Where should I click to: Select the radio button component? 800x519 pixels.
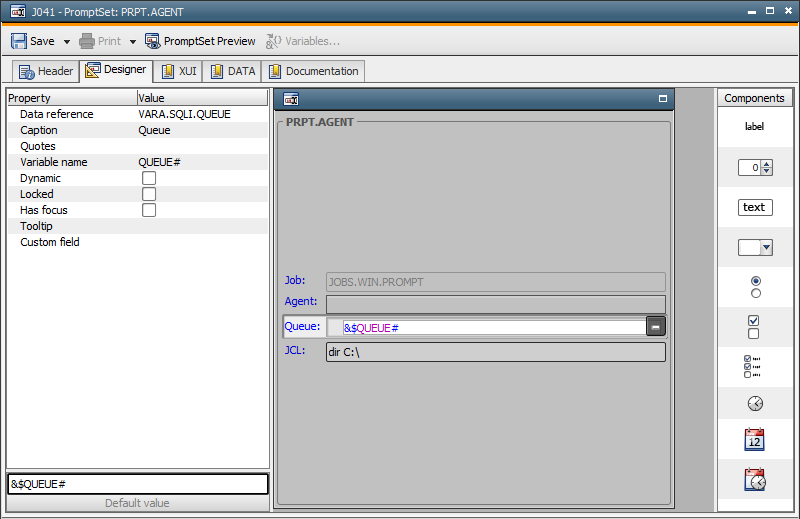tap(754, 287)
